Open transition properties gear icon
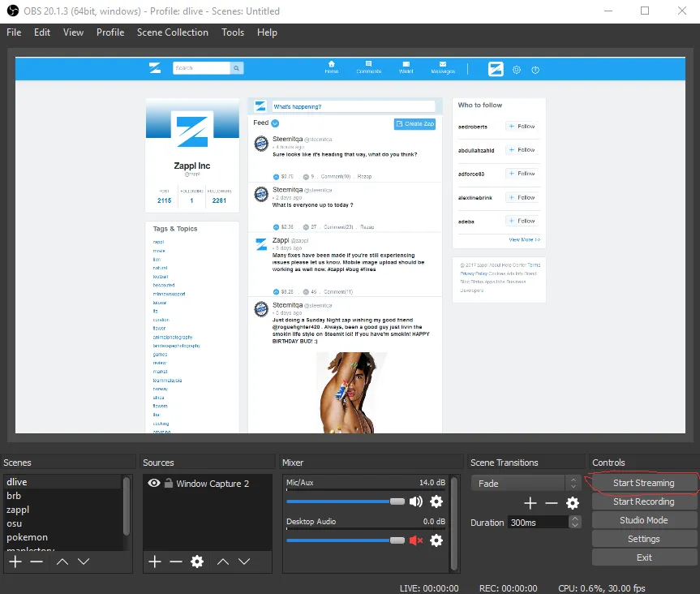 pos(573,503)
